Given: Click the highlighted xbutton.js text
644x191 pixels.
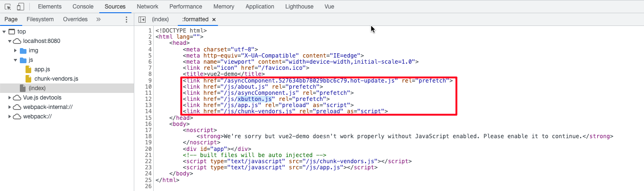Looking at the screenshot, I should pos(255,99).
